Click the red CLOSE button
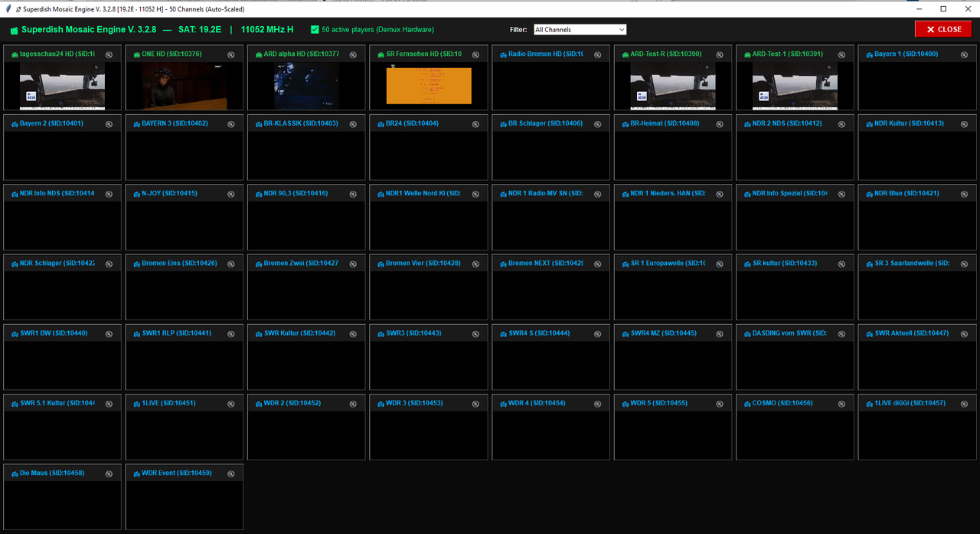The image size is (980, 534). (943, 29)
